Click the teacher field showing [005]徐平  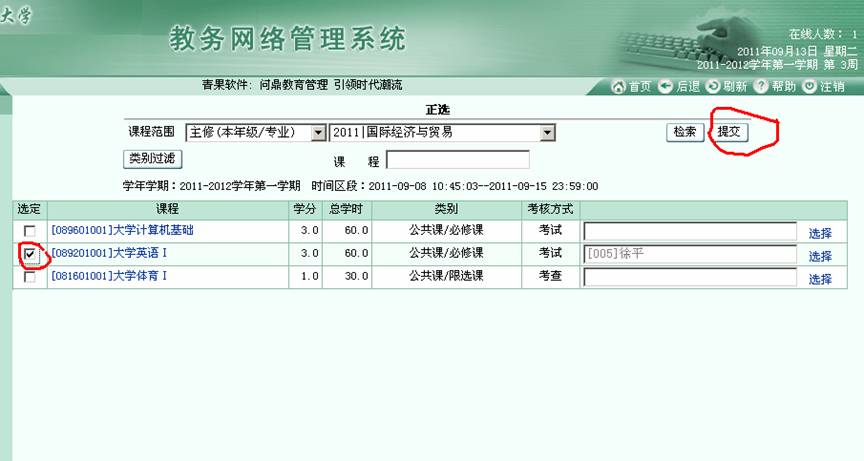[689, 254]
